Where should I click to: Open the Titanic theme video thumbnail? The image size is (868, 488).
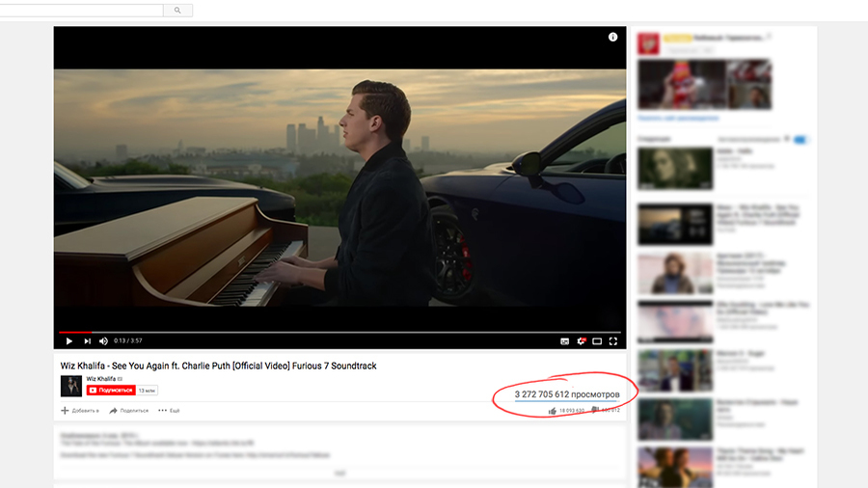coord(675,468)
